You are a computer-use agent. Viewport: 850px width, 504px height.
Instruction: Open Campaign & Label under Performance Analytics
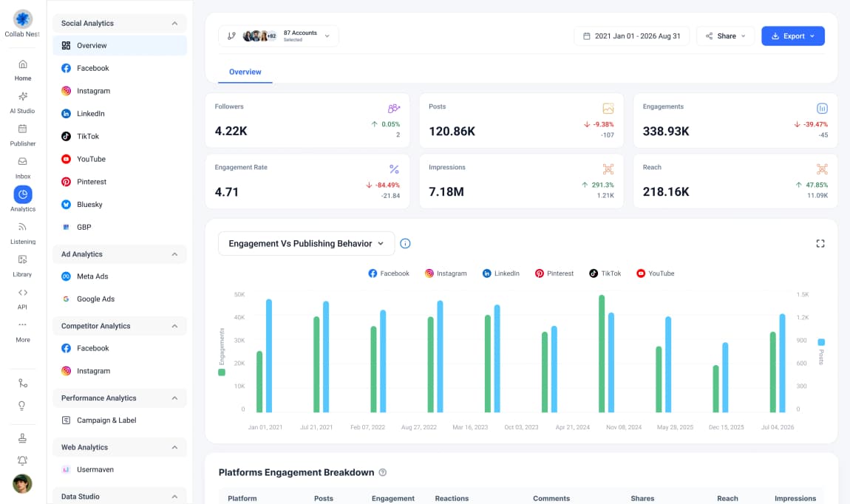[120, 420]
